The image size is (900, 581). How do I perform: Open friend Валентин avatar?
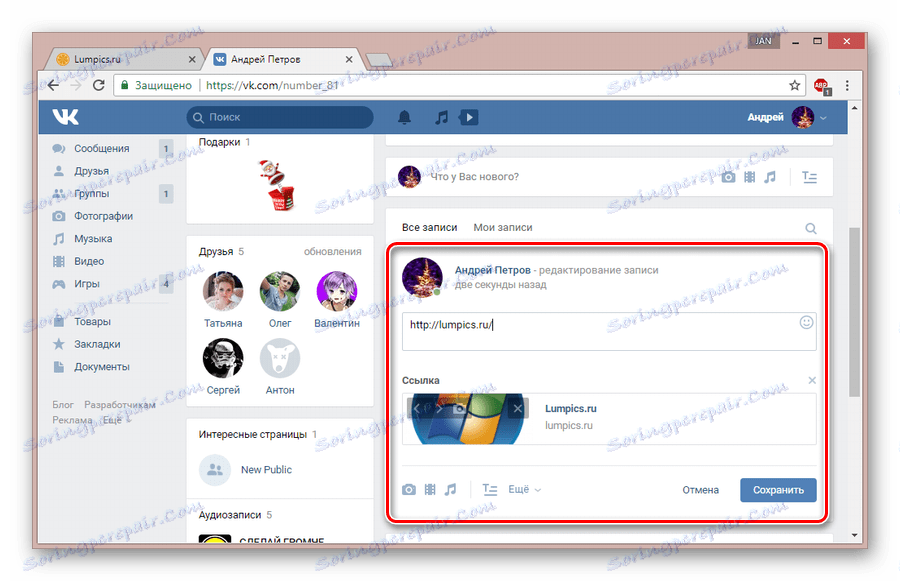pyautogui.click(x=336, y=292)
